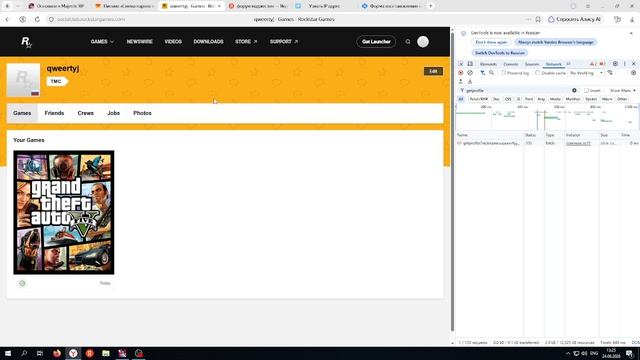This screenshot has width=640, height=360.
Task: Clear the network log icon
Action: (x=470, y=73)
